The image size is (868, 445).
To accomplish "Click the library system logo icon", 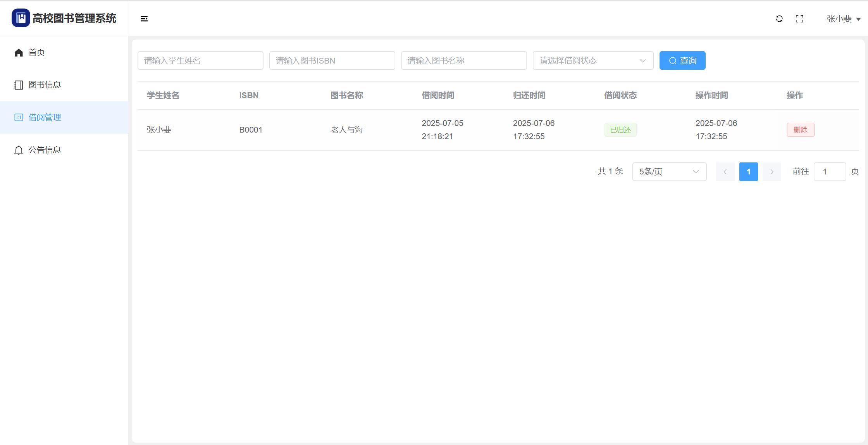I will [21, 18].
